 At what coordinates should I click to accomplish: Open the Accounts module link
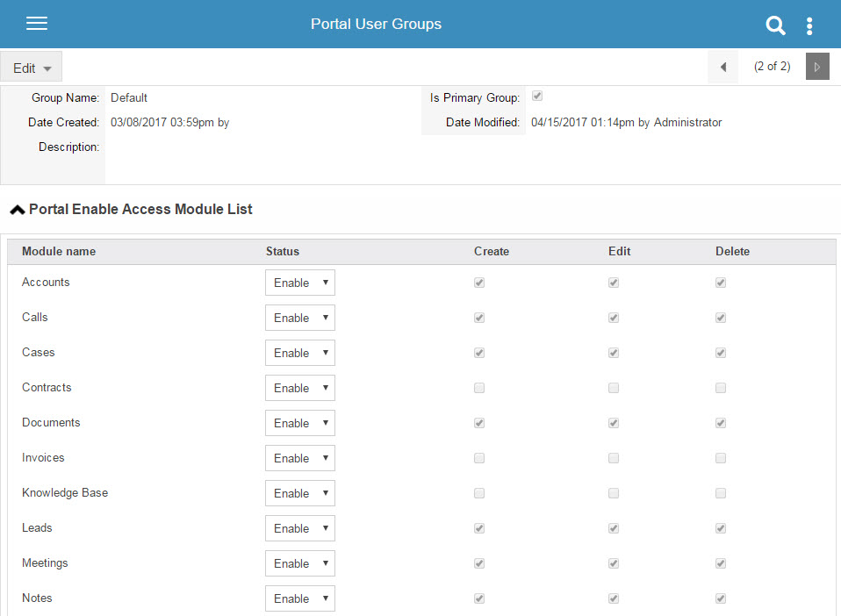[46, 282]
